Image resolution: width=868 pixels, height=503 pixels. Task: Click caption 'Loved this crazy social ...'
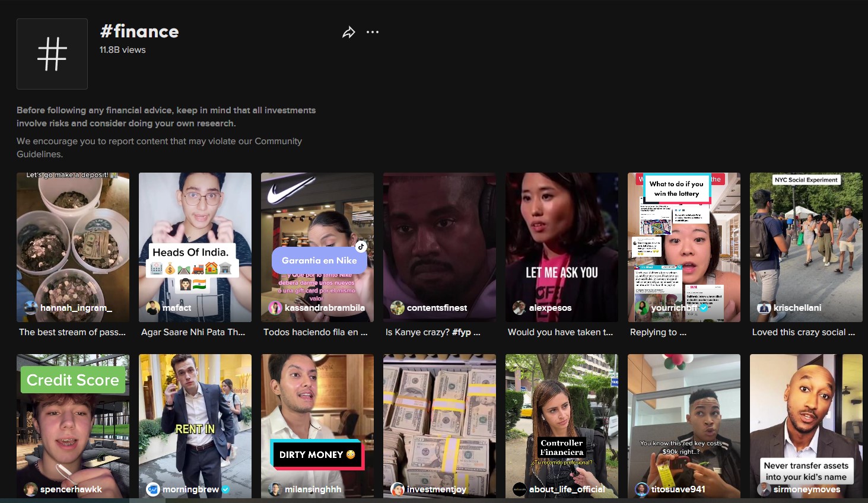point(803,332)
